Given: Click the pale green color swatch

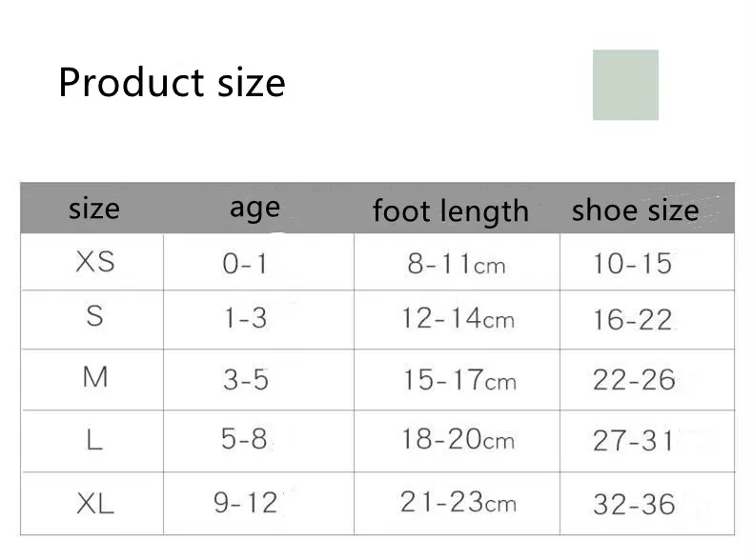Looking at the screenshot, I should tap(625, 85).
